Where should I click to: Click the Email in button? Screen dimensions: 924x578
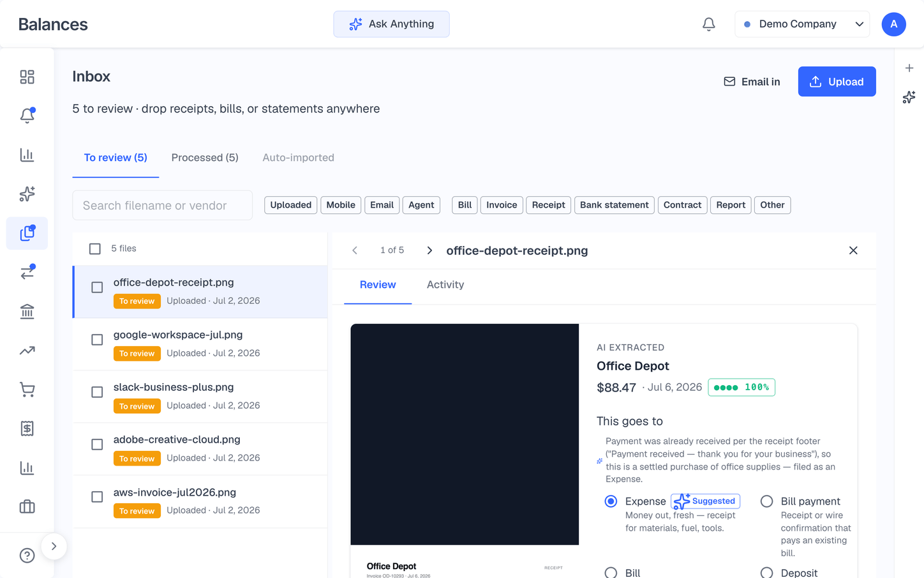752,82
